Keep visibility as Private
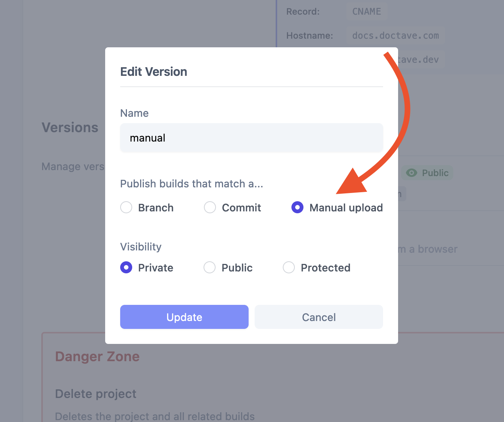504x422 pixels. [x=126, y=267]
